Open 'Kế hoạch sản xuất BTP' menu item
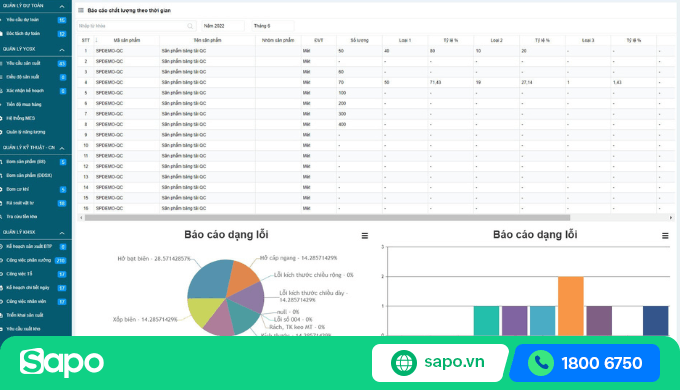680x390 pixels. pyautogui.click(x=29, y=246)
